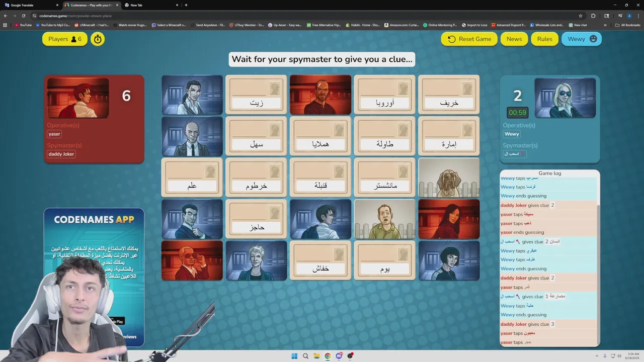Tap the word card طاولة

click(x=385, y=136)
